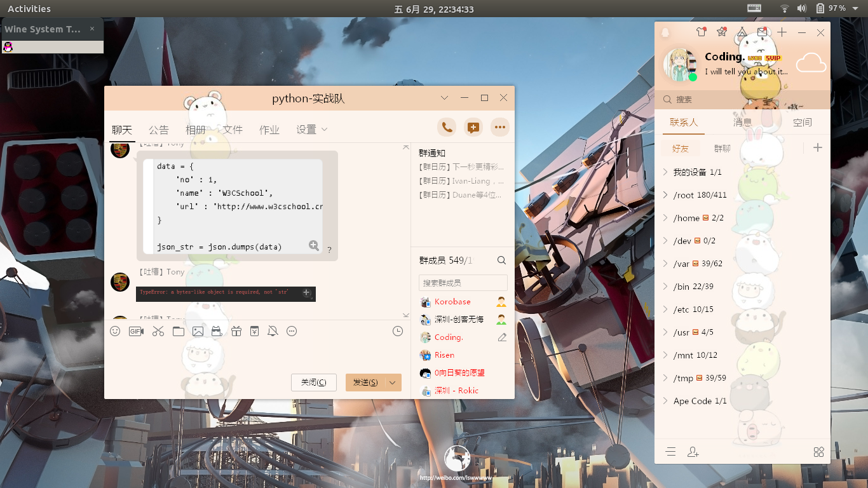Click the plus icon in QQ panel title bar

[782, 32]
